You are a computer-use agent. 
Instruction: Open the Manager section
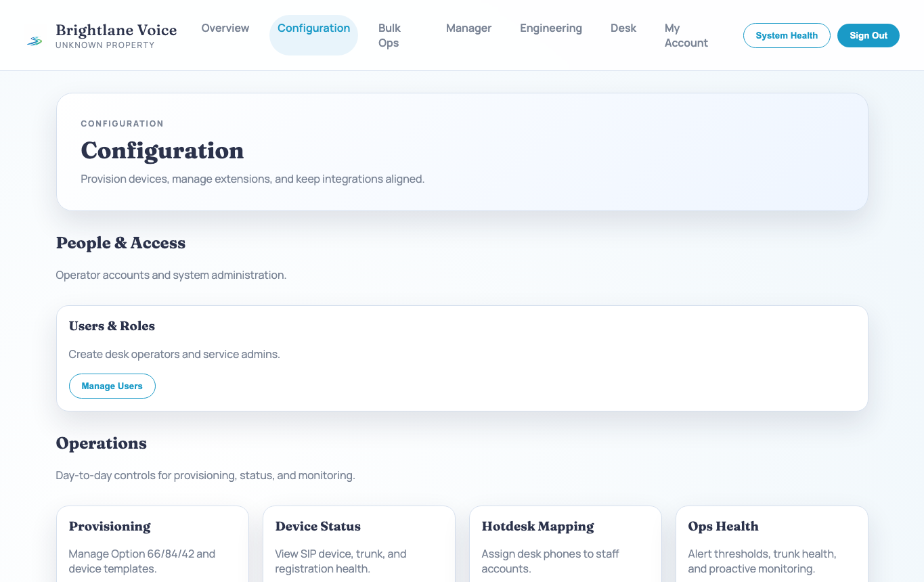click(x=468, y=28)
